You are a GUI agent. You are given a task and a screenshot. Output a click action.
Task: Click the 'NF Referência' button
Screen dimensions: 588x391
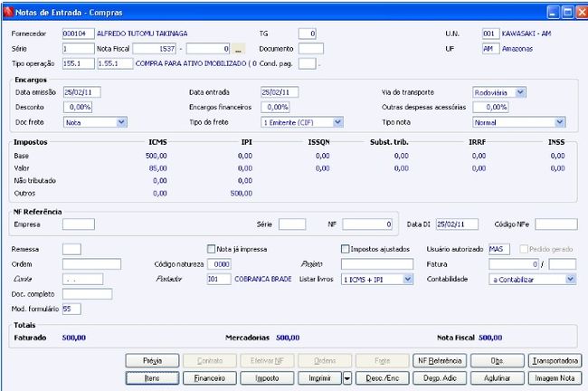[x=440, y=360]
